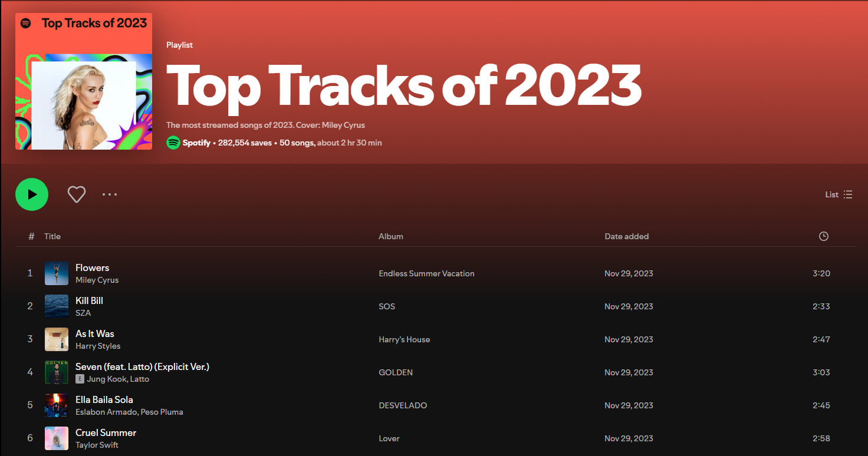Open SZA artist link
The image size is (868, 456).
point(83,313)
